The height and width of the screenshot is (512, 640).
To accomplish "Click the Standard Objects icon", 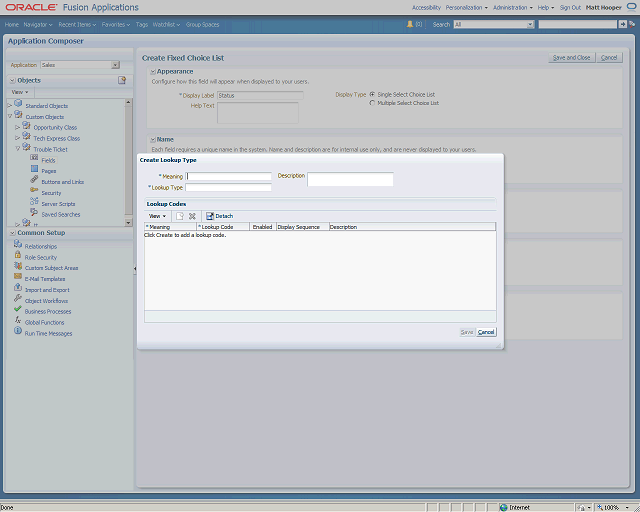I will coord(18,104).
